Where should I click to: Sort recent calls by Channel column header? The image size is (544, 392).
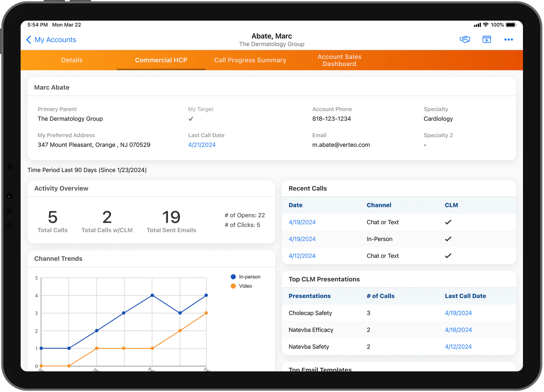point(379,205)
